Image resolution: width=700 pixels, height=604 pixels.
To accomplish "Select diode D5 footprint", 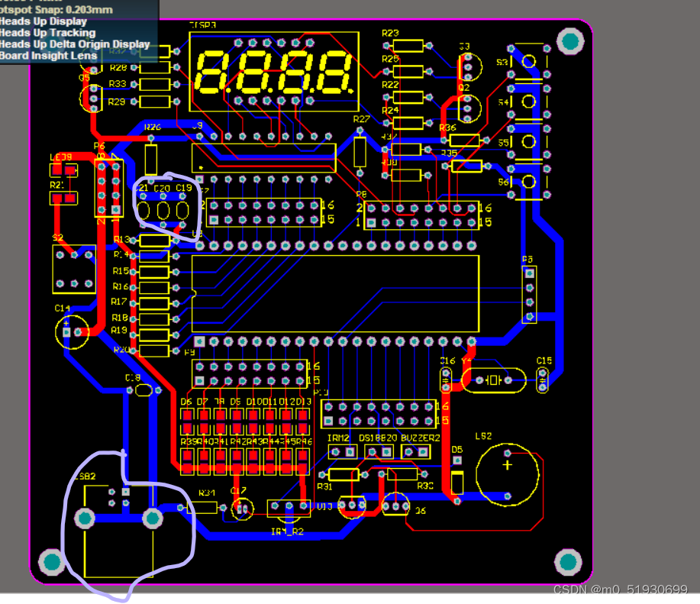I will point(457,480).
